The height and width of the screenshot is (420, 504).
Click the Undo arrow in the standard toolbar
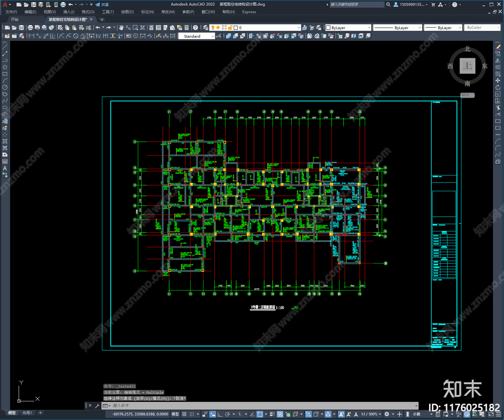(x=98, y=28)
